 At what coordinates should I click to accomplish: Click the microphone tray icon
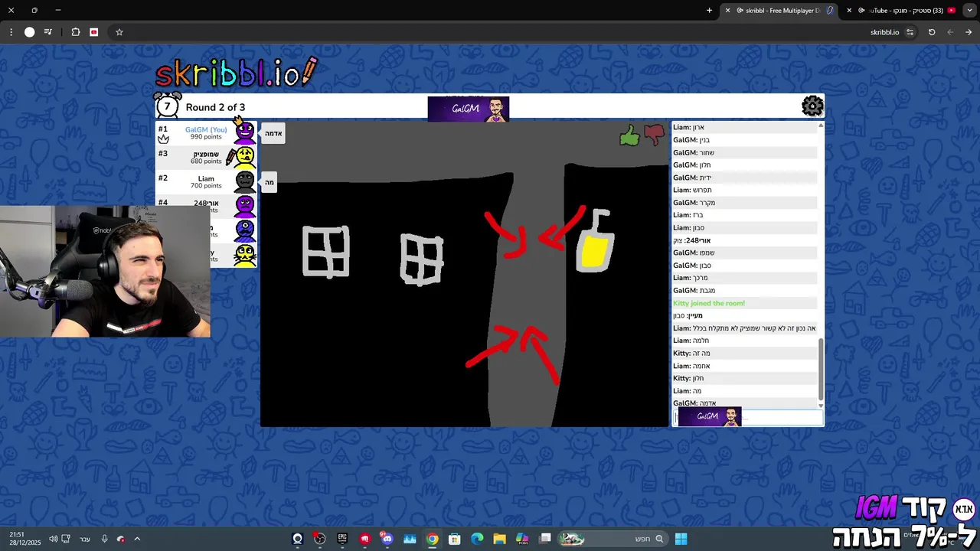pyautogui.click(x=104, y=539)
